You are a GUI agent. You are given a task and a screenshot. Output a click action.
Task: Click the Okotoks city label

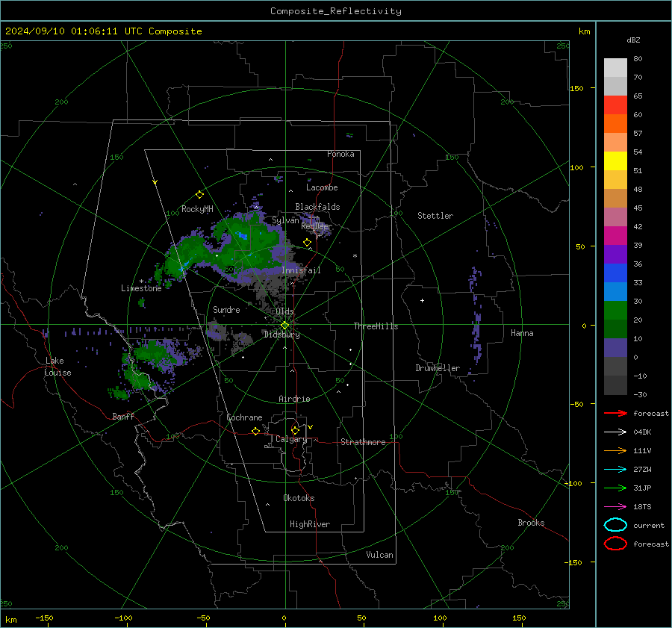tap(299, 498)
